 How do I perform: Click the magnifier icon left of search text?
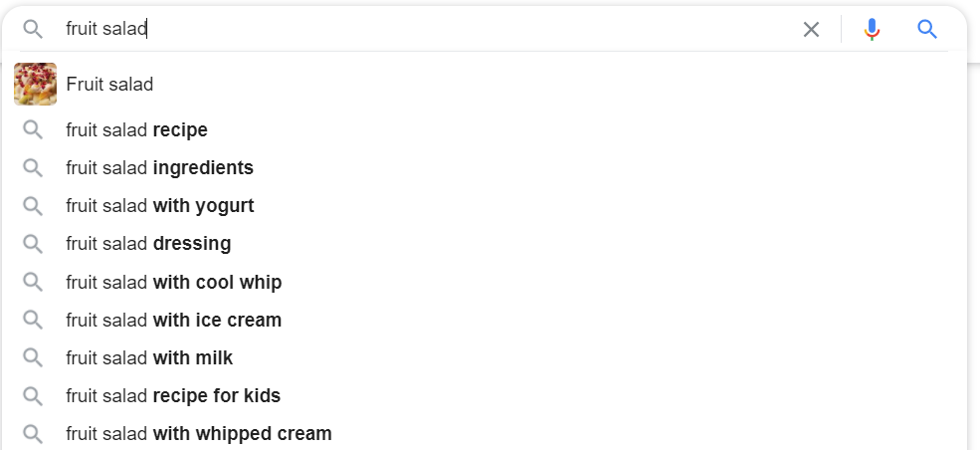[33, 29]
